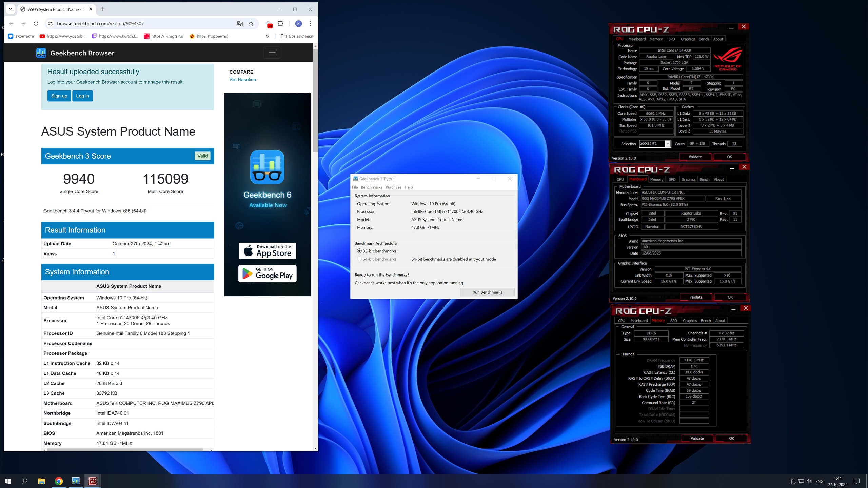The width and height of the screenshot is (868, 488).
Task: Click OK in middle CPU-Z window
Action: pyautogui.click(x=730, y=297)
